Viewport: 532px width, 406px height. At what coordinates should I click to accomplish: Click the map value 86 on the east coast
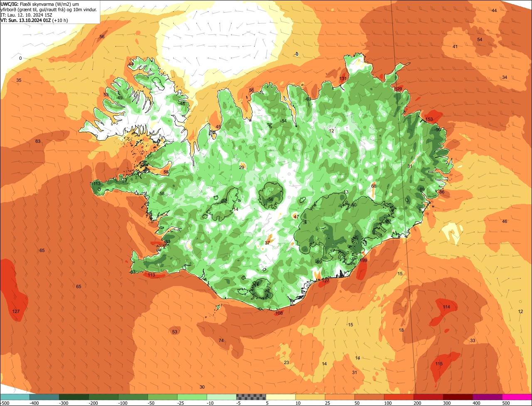pyautogui.click(x=442, y=192)
